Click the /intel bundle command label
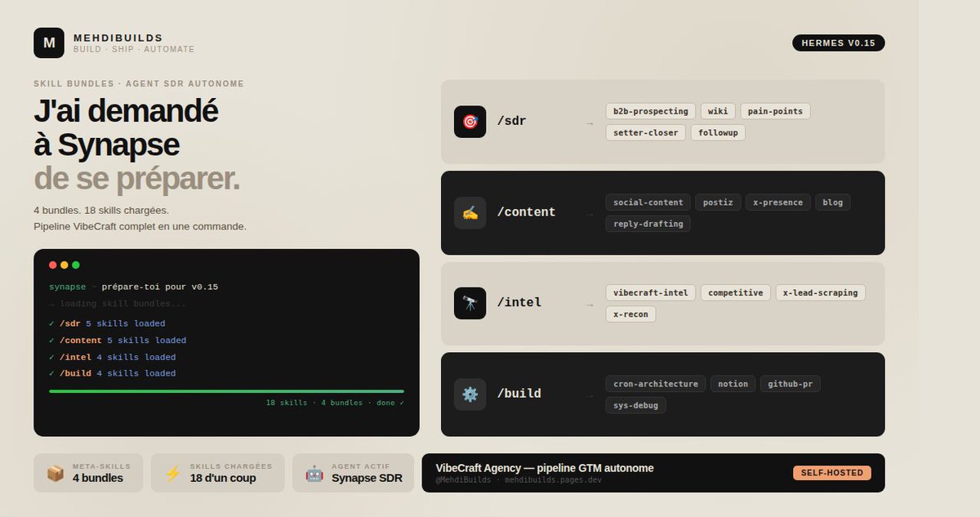This screenshot has height=517, width=980. 519,303
